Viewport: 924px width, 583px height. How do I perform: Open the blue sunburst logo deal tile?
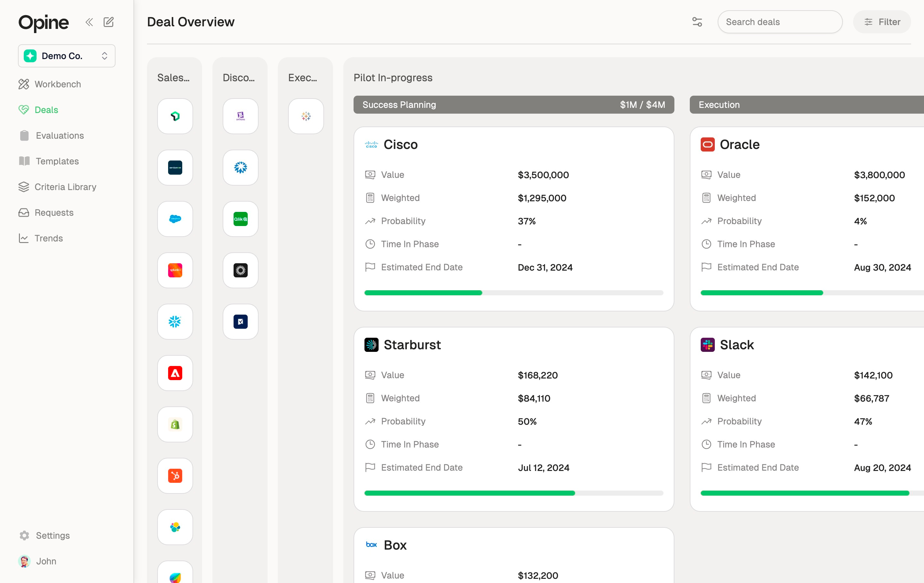(241, 168)
